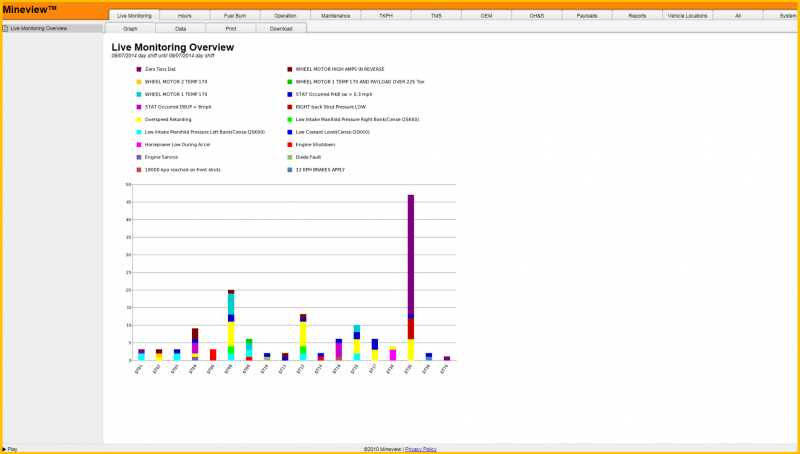Select the OH&S tab
Viewport: 800px width, 454px height.
point(537,15)
